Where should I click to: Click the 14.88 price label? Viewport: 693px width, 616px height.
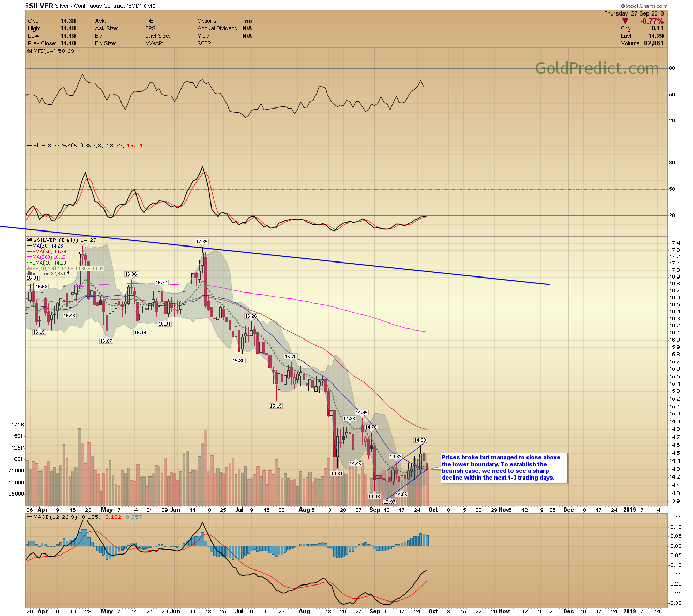coord(349,419)
